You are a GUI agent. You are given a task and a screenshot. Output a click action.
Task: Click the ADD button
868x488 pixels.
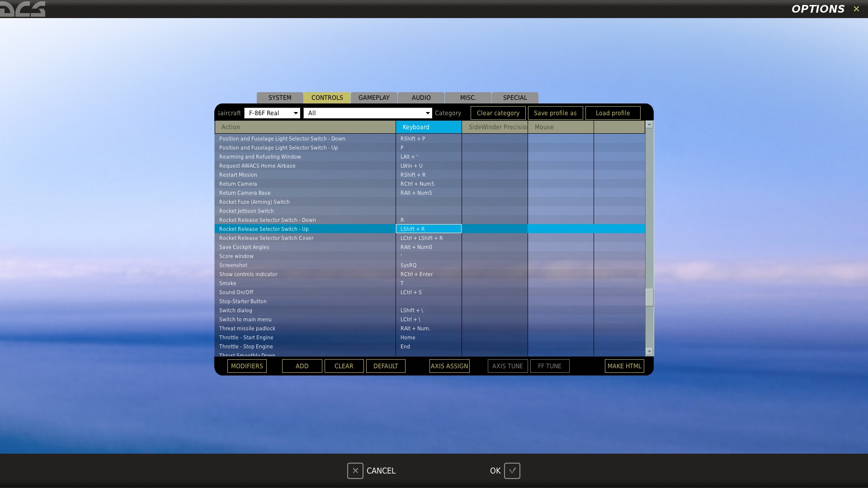coord(302,366)
